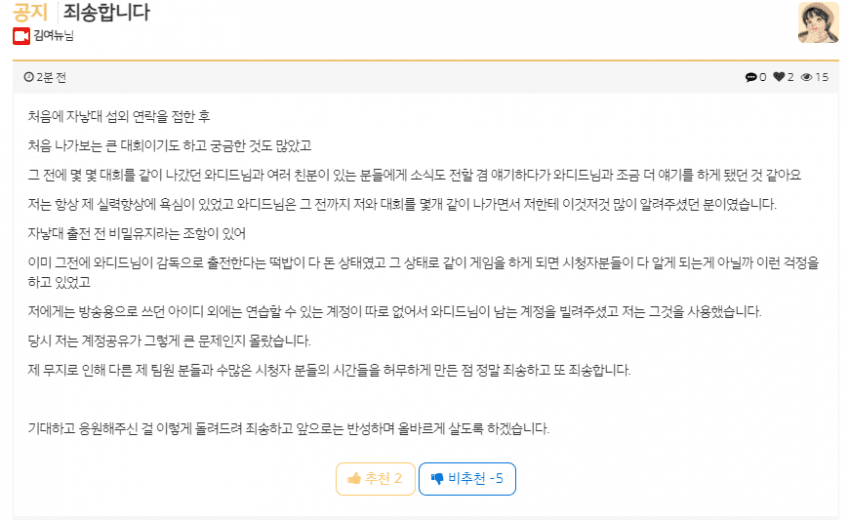Click the eye views icon
This screenshot has height=520, width=850.
tap(807, 77)
